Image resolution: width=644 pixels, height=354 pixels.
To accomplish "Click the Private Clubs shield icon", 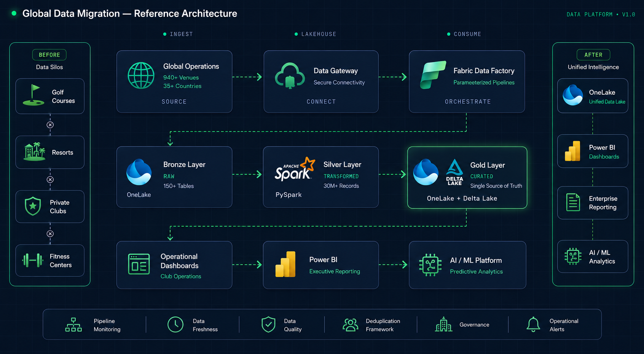I will pyautogui.click(x=33, y=206).
